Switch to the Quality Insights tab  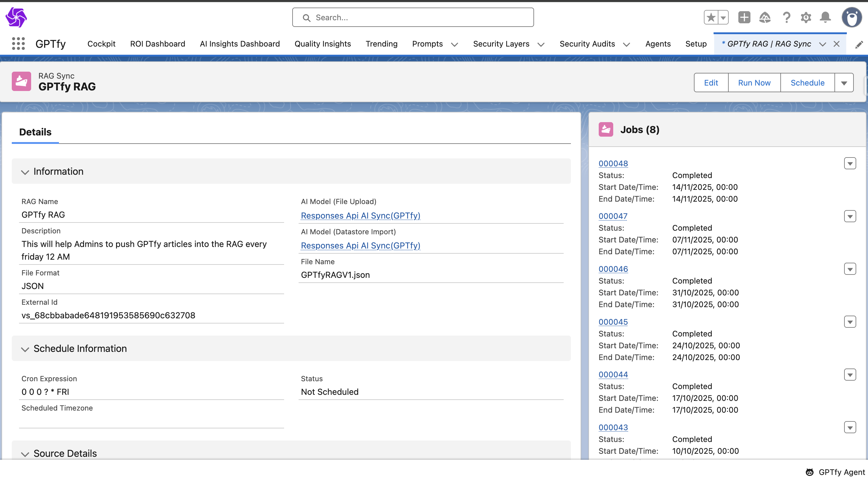click(322, 44)
